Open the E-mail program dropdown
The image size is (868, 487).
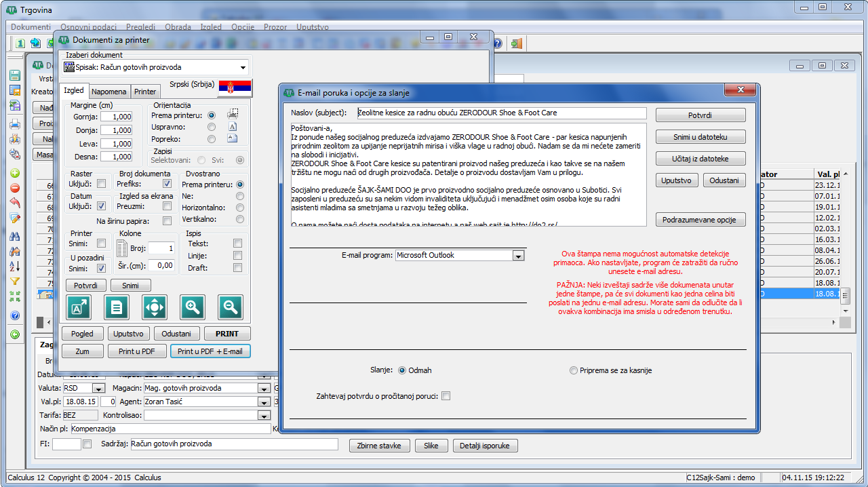[x=518, y=256]
